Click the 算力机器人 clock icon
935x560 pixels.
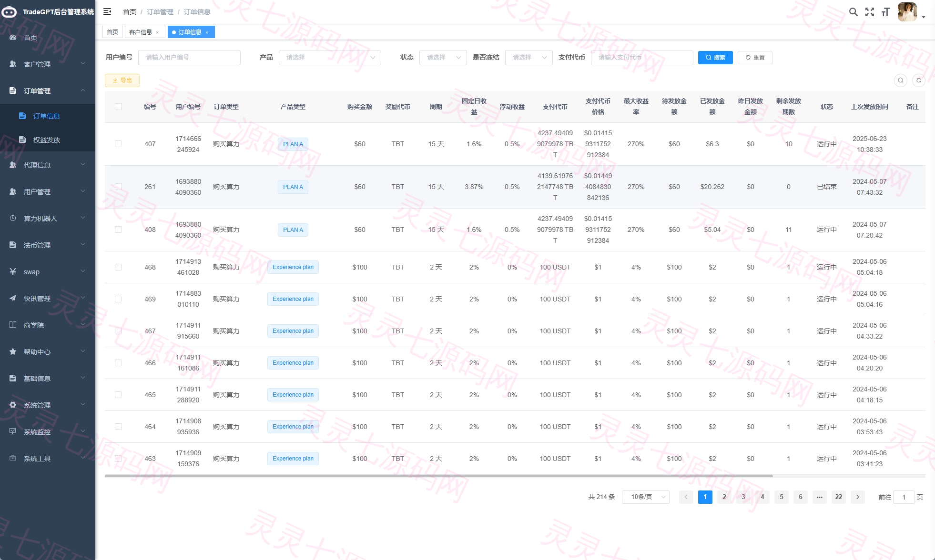point(13,218)
